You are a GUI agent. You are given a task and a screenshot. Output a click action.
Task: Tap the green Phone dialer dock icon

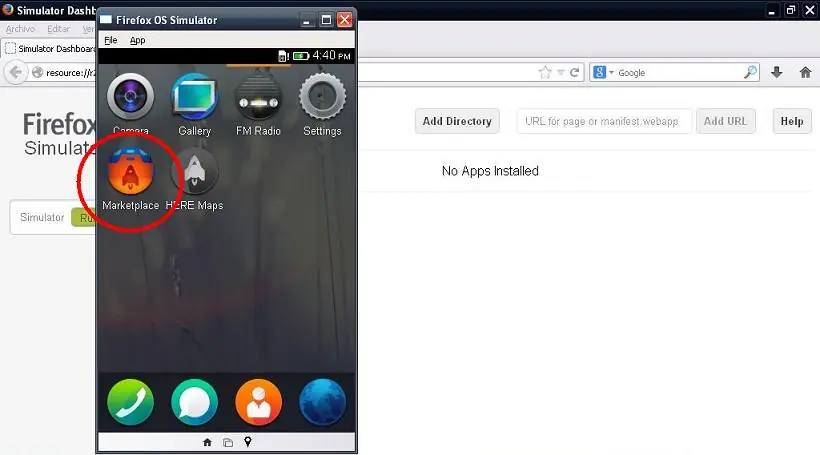tap(130, 402)
